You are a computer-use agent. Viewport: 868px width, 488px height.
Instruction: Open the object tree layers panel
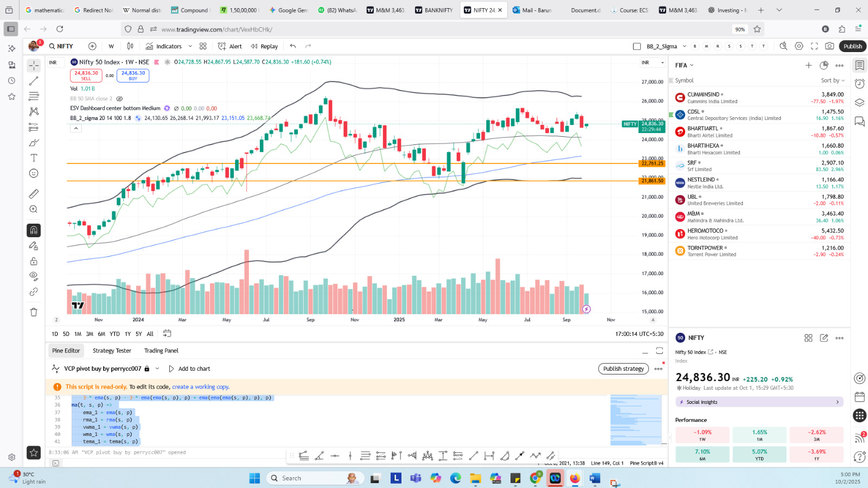(x=859, y=102)
